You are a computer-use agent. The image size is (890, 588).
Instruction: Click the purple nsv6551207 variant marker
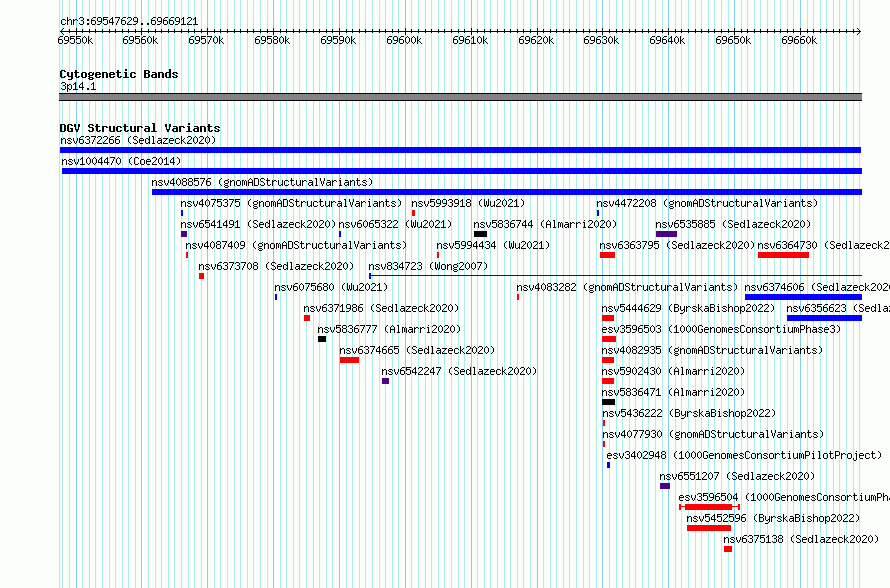coord(665,486)
